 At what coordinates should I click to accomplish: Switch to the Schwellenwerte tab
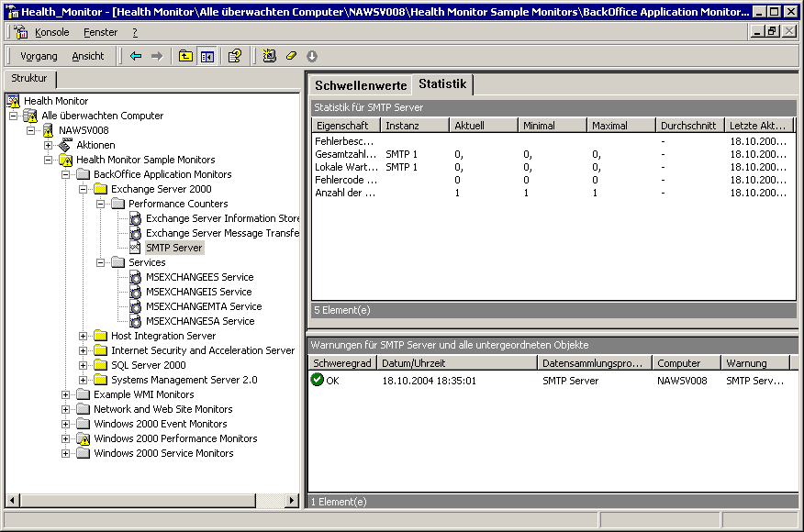coord(361,85)
